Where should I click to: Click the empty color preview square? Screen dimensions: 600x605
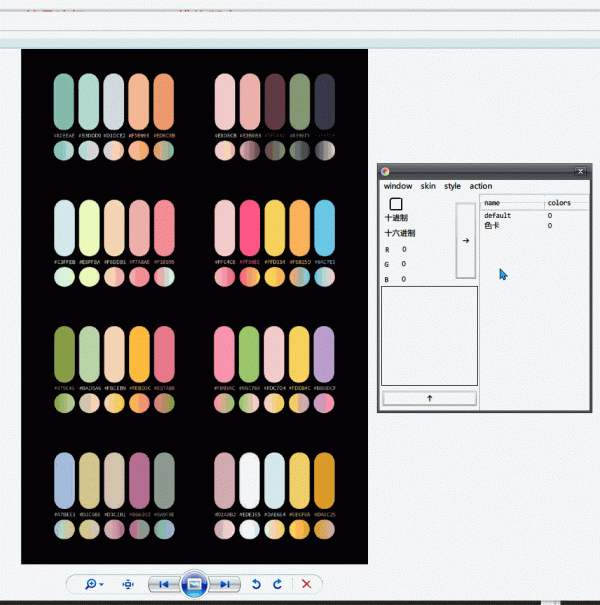[396, 204]
